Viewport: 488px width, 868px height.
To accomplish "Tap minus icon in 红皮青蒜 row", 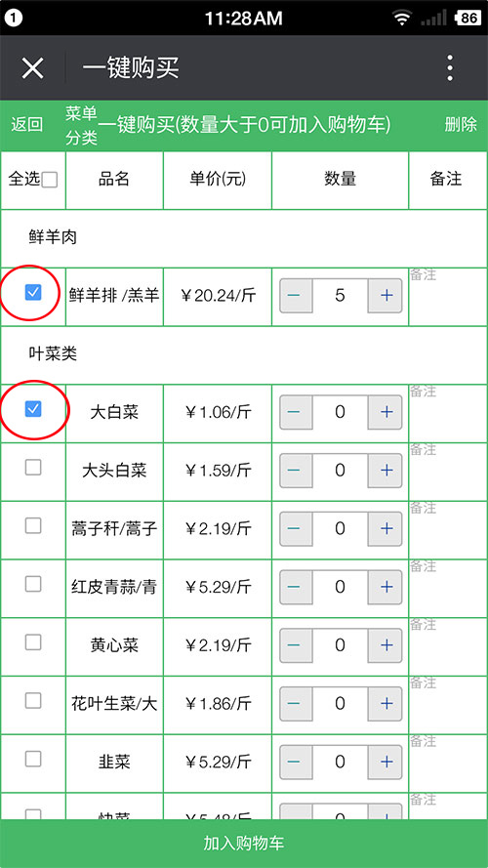I will (x=295, y=588).
